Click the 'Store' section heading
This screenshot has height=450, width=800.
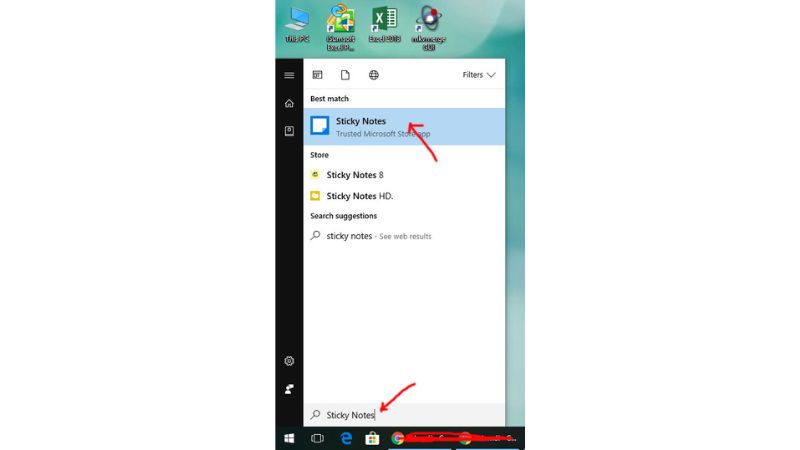point(319,155)
